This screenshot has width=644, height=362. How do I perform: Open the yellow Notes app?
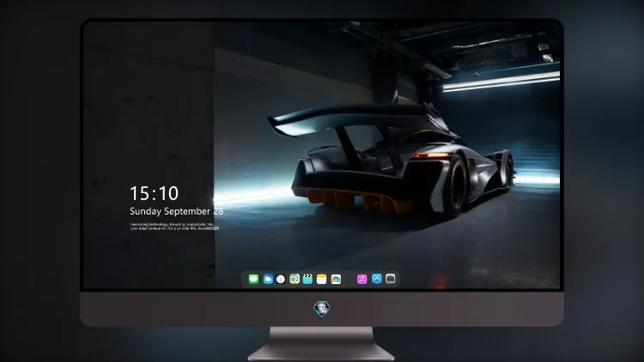(x=322, y=279)
